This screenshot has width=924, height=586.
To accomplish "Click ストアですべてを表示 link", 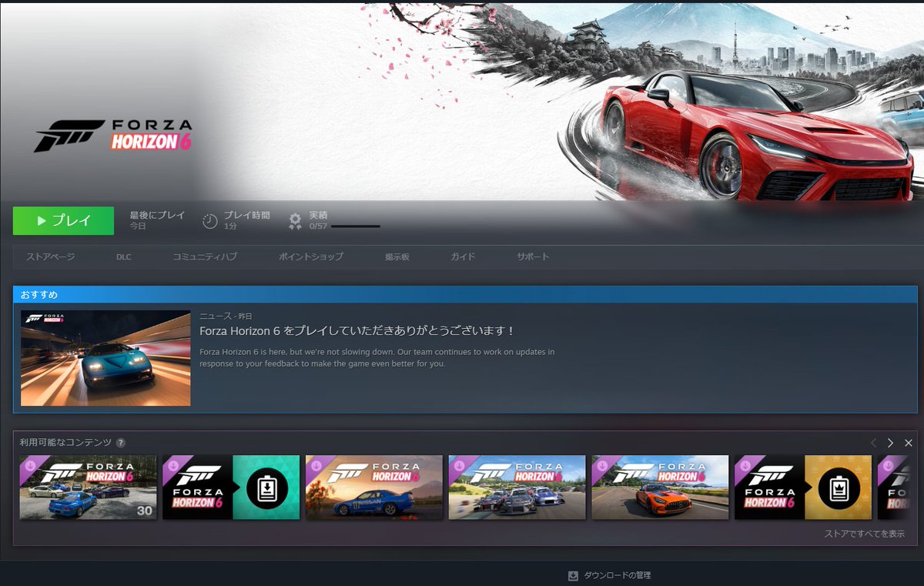I will pyautogui.click(x=865, y=534).
